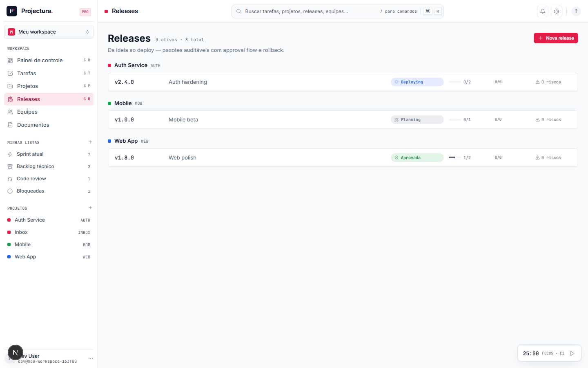Click the 25:00 focus timer display
588x368 pixels.
click(x=531, y=354)
